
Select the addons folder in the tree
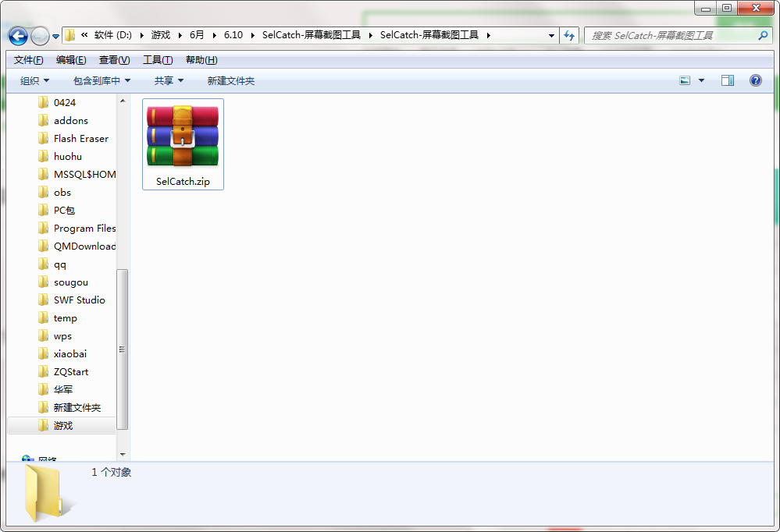[x=70, y=121]
